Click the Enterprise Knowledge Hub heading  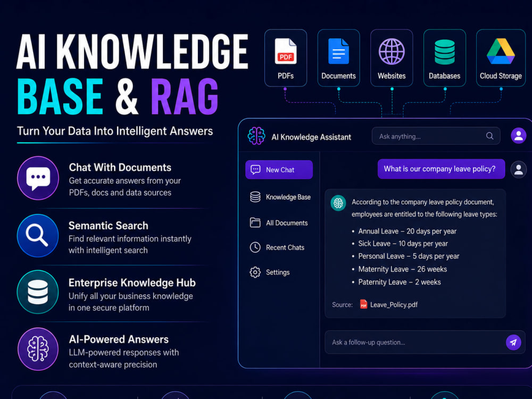point(132,282)
